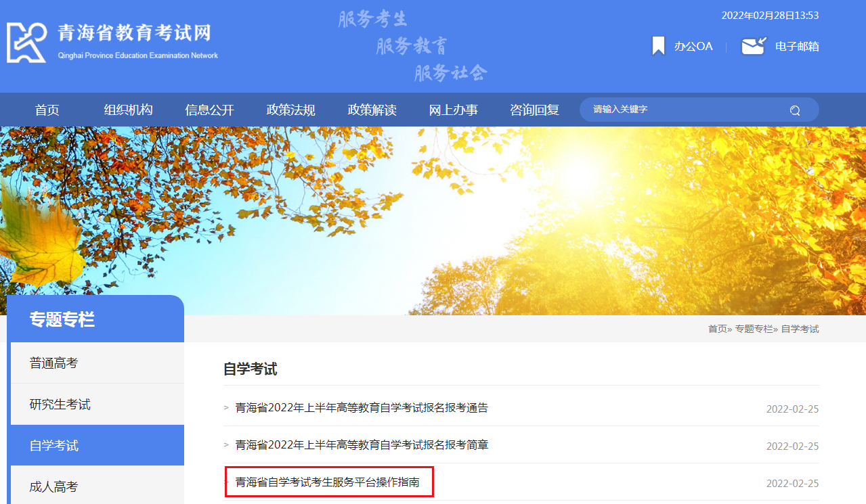Click the date beside 报名报考简章
Screen dimensions: 866x504
[x=793, y=446]
